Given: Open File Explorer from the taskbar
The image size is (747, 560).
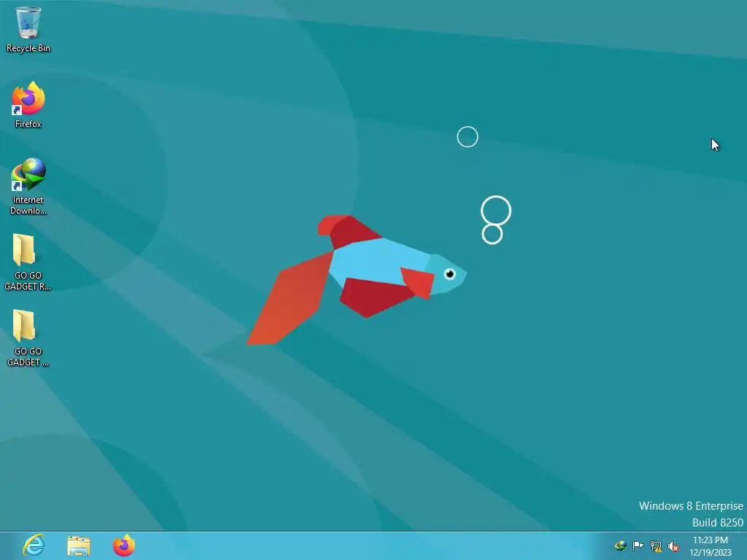Looking at the screenshot, I should [79, 546].
